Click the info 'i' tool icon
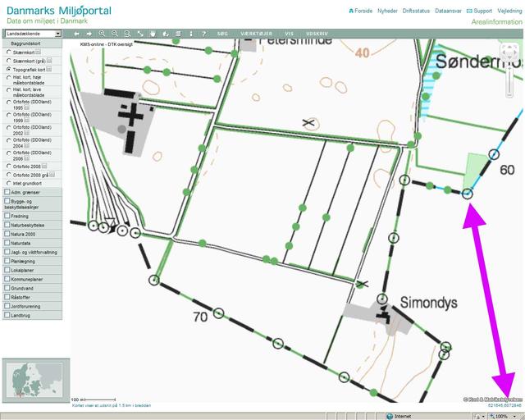This screenshot has height=420, width=525. pos(190,34)
